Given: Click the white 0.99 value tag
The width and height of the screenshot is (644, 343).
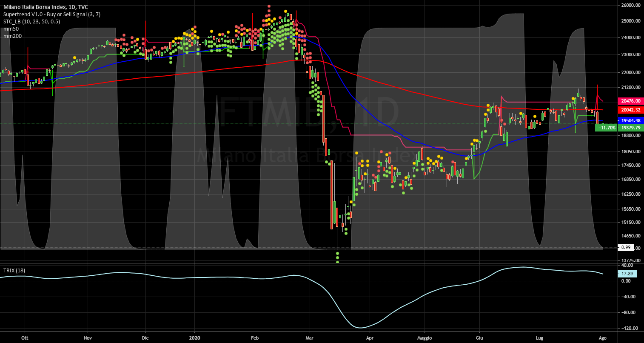Looking at the screenshot, I should click(626, 247).
